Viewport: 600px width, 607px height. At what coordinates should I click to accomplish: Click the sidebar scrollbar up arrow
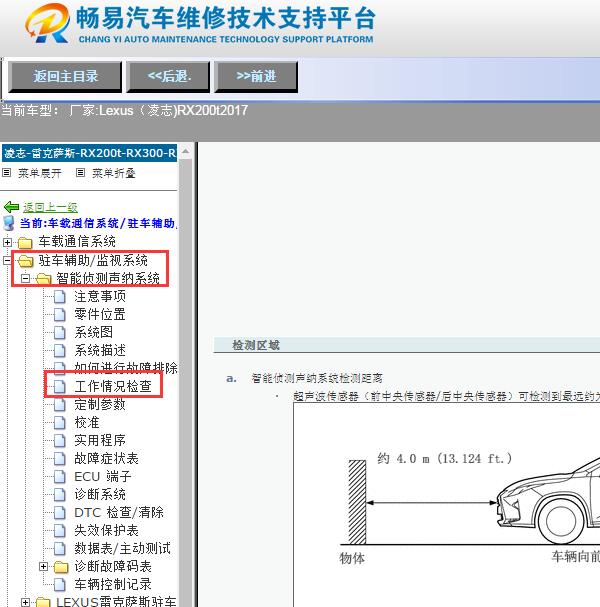(185, 151)
